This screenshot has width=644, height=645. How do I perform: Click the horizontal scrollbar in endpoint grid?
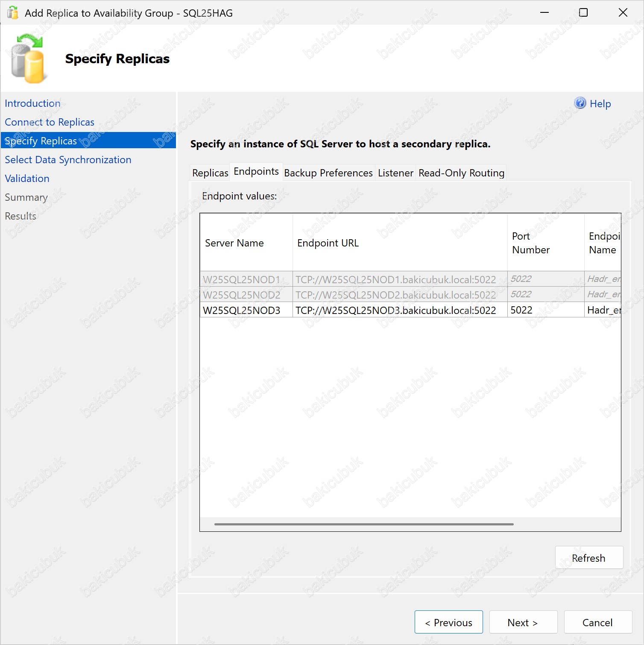coord(363,524)
